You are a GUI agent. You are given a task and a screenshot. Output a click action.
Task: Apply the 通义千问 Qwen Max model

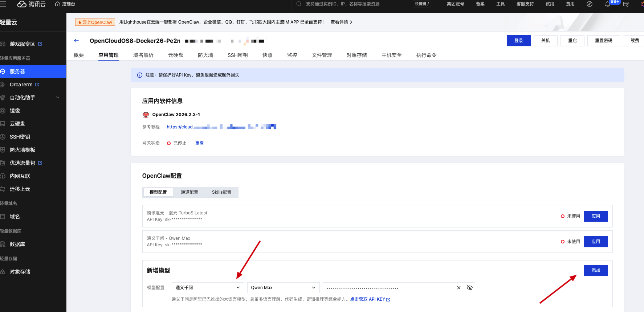596,242
